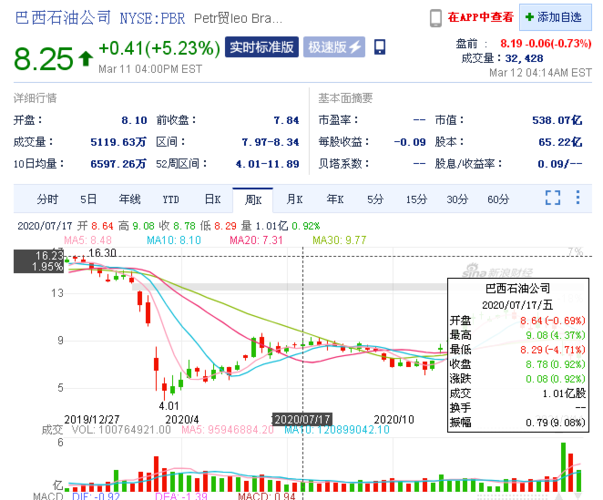Viewport: 603px width, 500px height.
Task: Click the 详细行情 section heading
Action: tap(35, 98)
